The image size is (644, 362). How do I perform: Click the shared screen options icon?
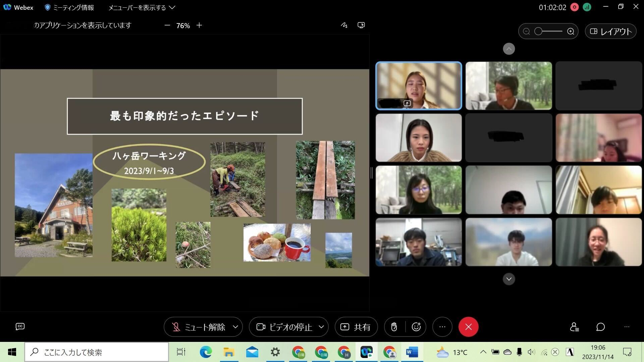(x=361, y=25)
